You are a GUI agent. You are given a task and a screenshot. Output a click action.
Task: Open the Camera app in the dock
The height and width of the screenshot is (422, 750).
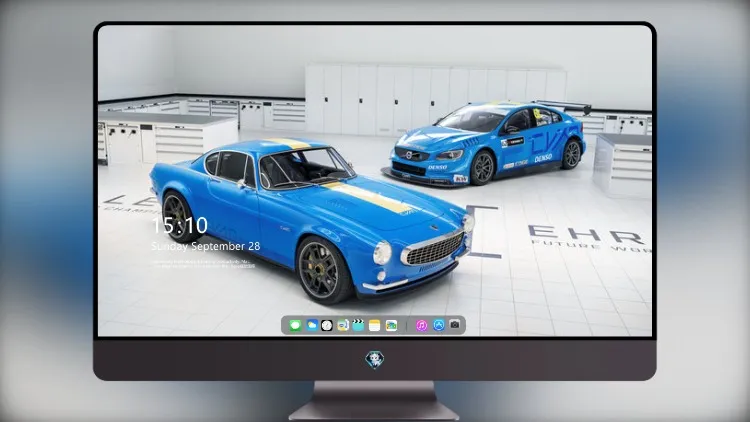pyautogui.click(x=455, y=324)
